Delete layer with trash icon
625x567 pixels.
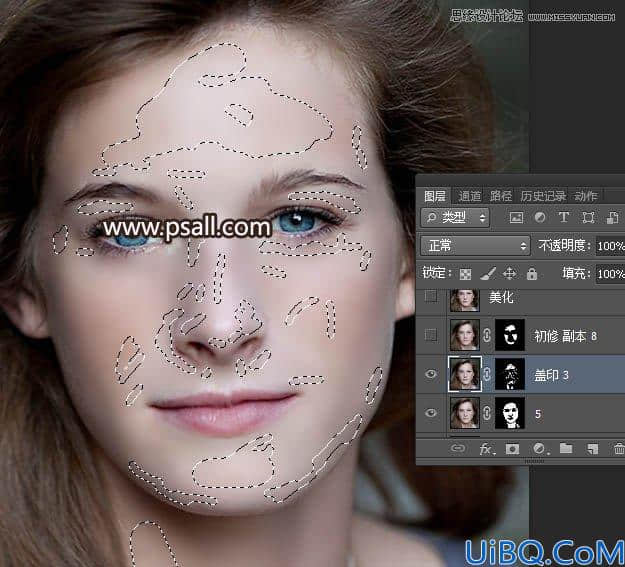click(x=619, y=449)
